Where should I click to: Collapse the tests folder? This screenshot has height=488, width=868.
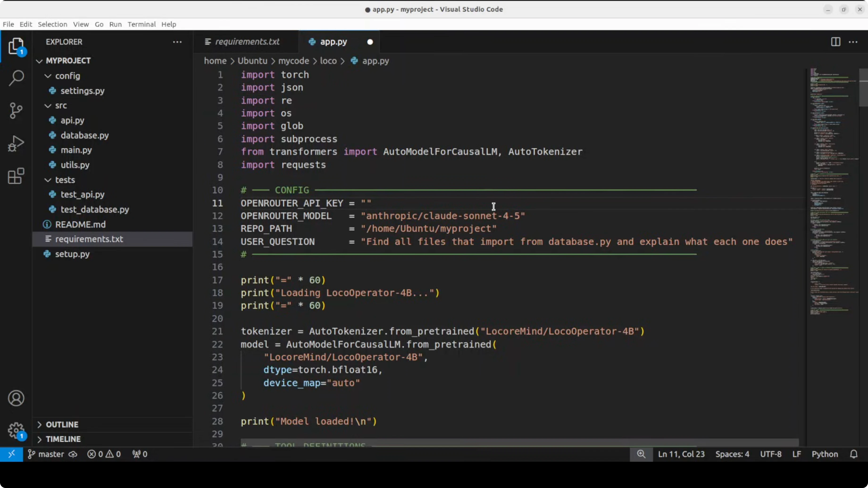coord(65,180)
